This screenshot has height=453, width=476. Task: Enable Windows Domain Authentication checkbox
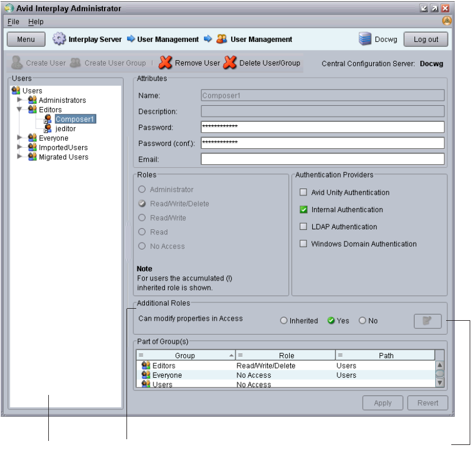click(x=304, y=244)
